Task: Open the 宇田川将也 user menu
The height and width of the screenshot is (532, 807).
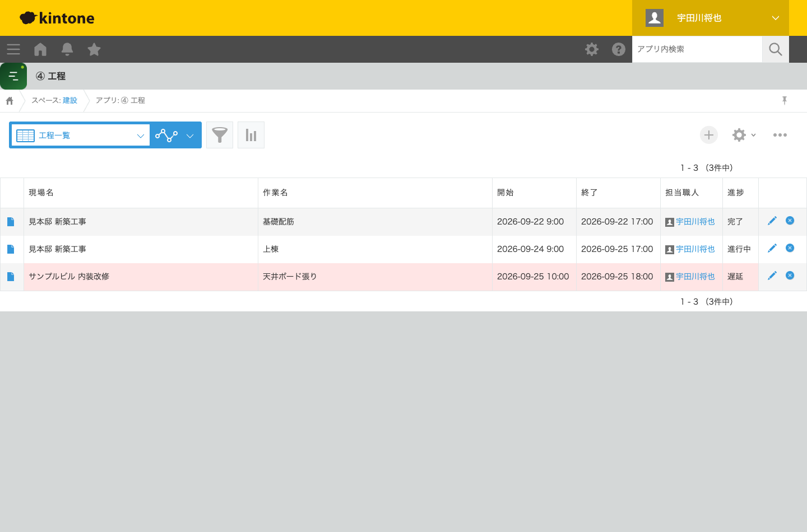Action: click(711, 18)
